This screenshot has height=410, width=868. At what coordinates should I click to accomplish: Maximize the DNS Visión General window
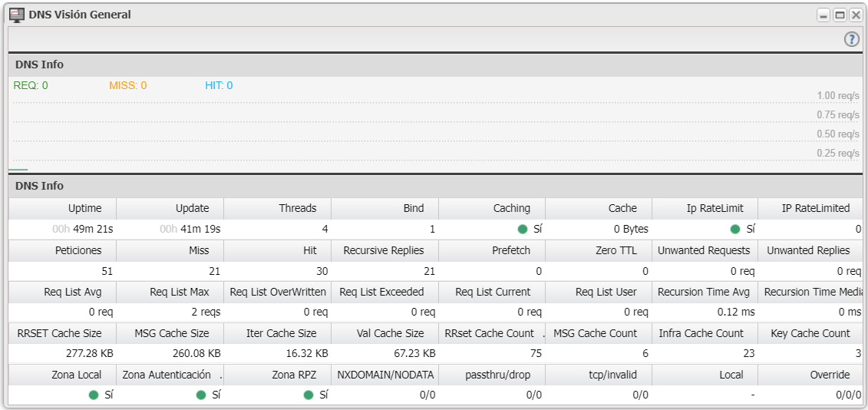[x=840, y=15]
